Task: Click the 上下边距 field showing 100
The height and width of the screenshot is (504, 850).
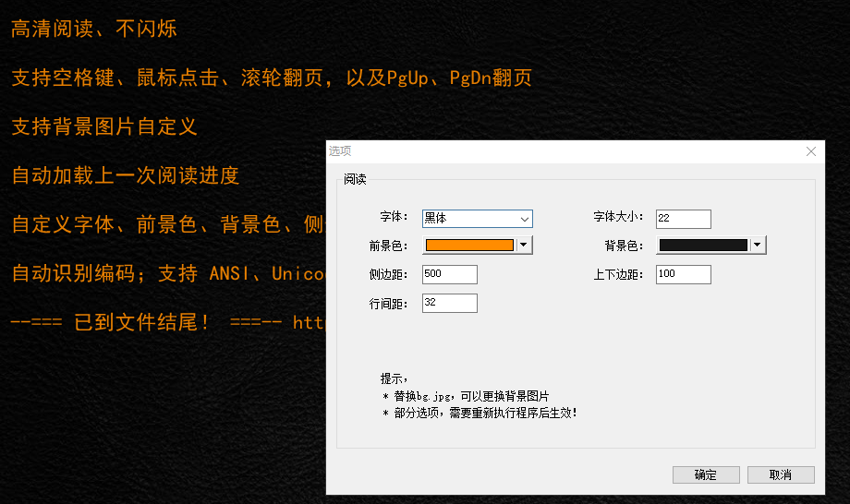Action: click(x=683, y=274)
